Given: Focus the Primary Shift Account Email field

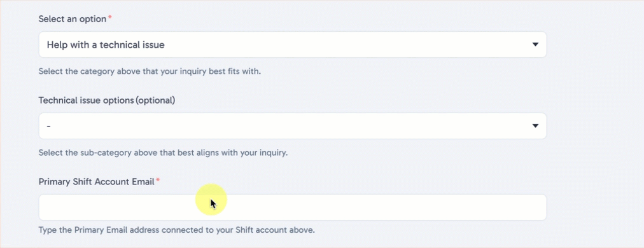Looking at the screenshot, I should click(293, 207).
